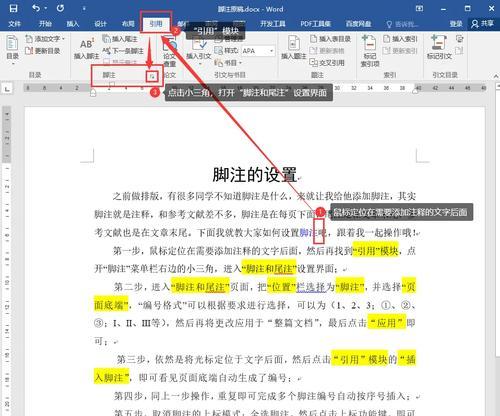Viewport: 500px width, 416px height.
Task: Click 标记索引项 (Mark Index Entry) icon
Action: coord(370,50)
